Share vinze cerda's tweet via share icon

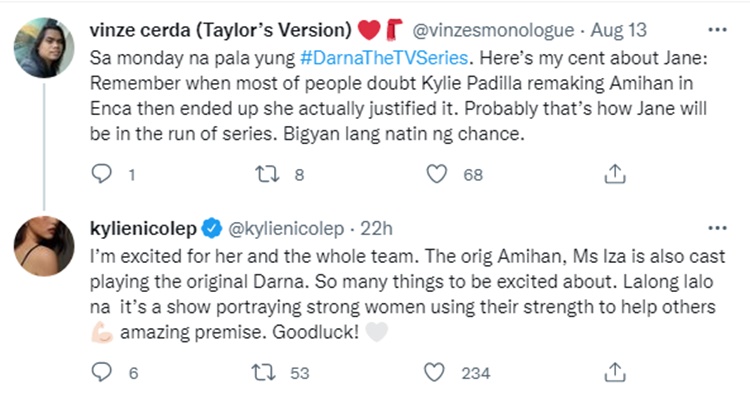click(615, 174)
